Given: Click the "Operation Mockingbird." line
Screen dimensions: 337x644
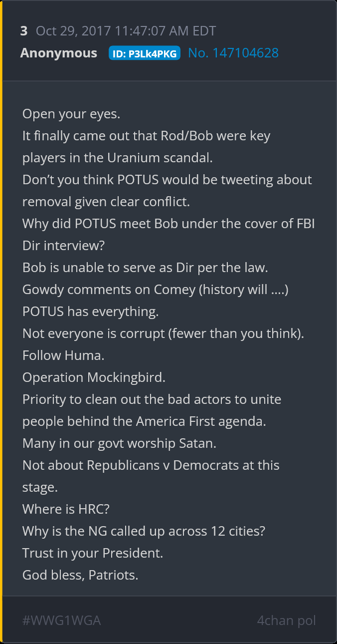Looking at the screenshot, I should pyautogui.click(x=94, y=377).
